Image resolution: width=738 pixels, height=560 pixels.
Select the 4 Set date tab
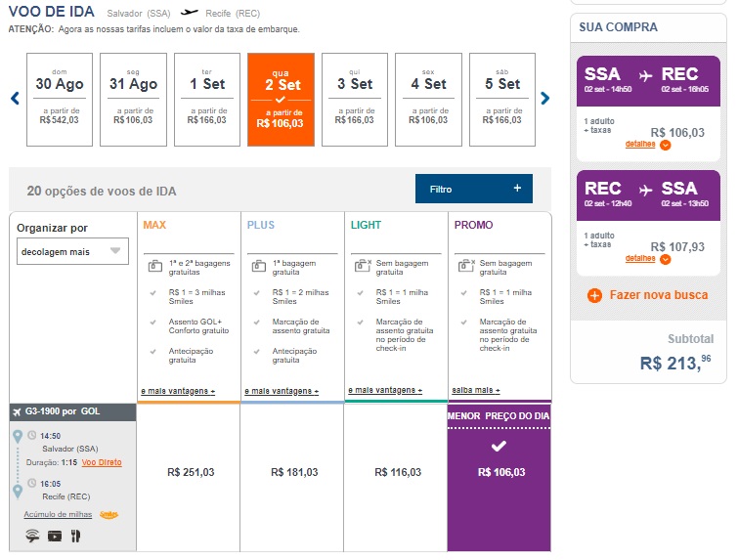[428, 99]
